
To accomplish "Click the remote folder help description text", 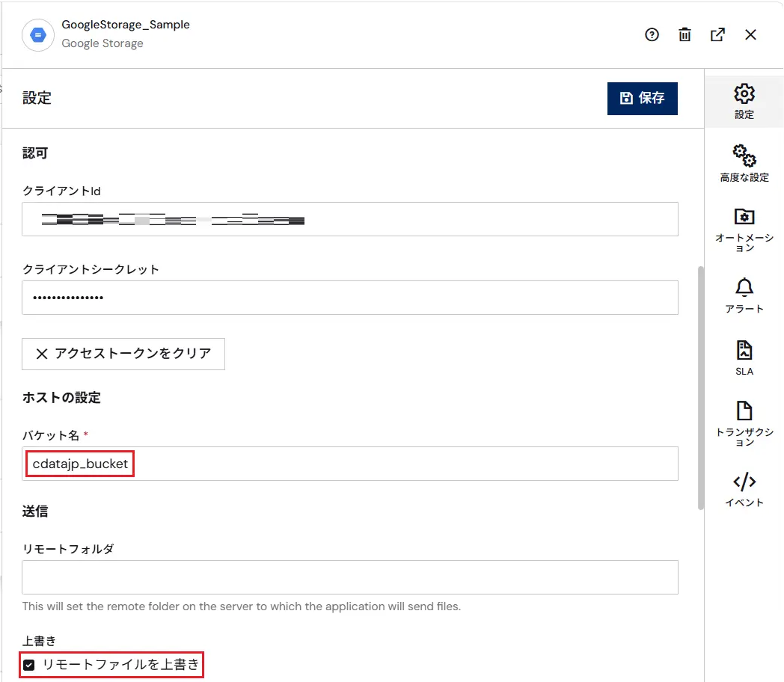I will pos(242,606).
